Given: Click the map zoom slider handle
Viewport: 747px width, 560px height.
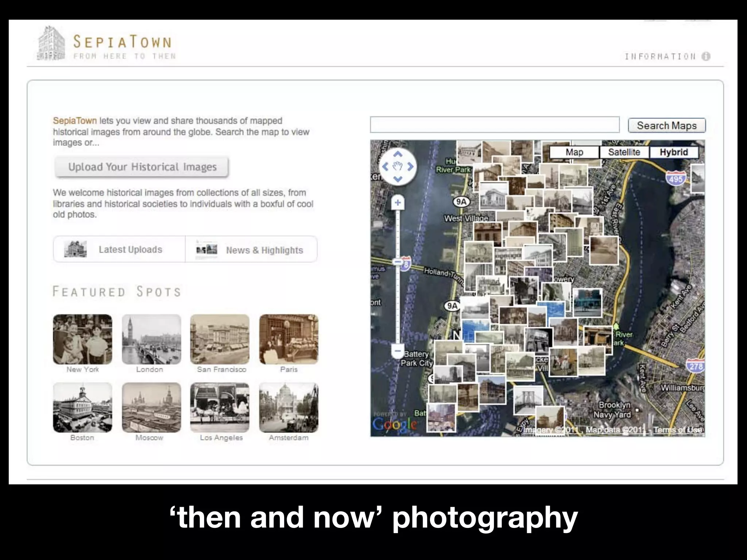Looking at the screenshot, I should click(x=398, y=262).
